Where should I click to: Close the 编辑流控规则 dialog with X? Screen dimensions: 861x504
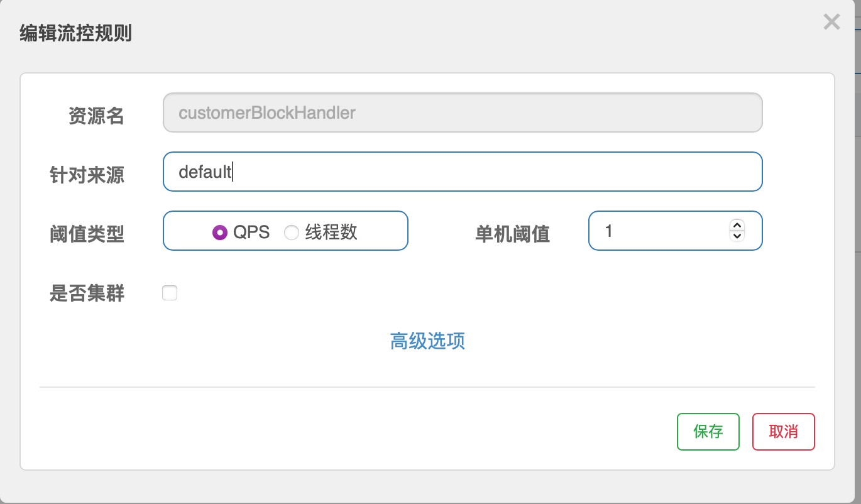tap(831, 23)
